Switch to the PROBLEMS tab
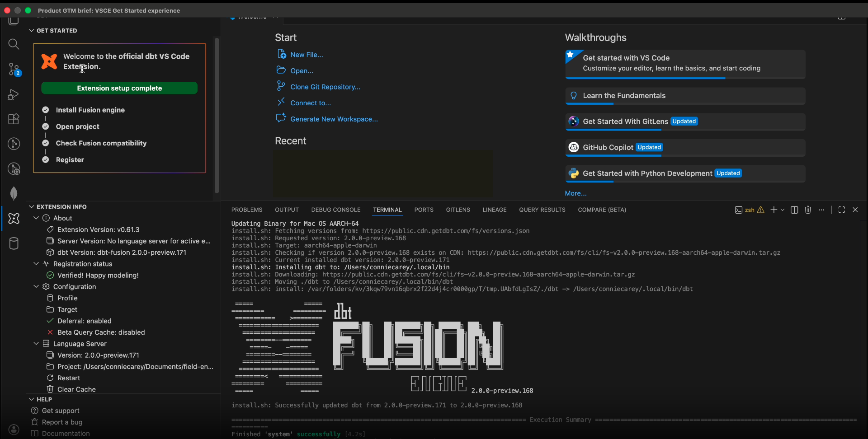Viewport: 868px width, 439px height. pos(247,210)
